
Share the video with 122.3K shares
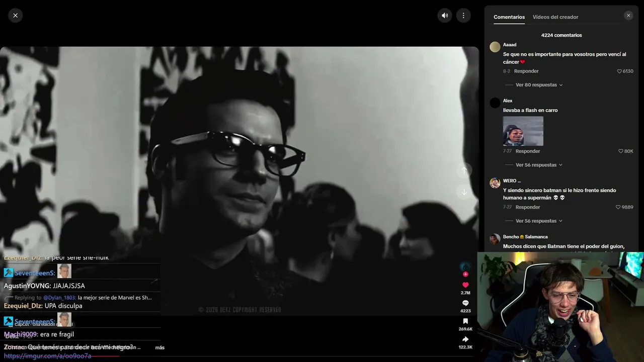pyautogui.click(x=465, y=339)
